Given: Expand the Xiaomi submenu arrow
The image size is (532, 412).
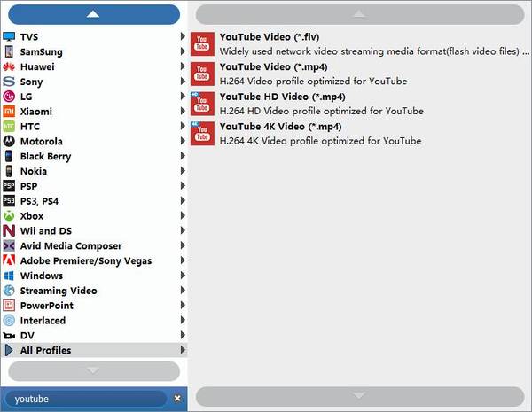Looking at the screenshot, I should 183,111.
